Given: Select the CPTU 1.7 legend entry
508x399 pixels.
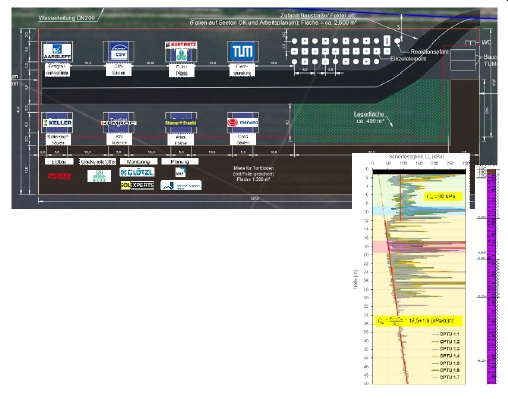Looking at the screenshot, I should tap(446, 377).
